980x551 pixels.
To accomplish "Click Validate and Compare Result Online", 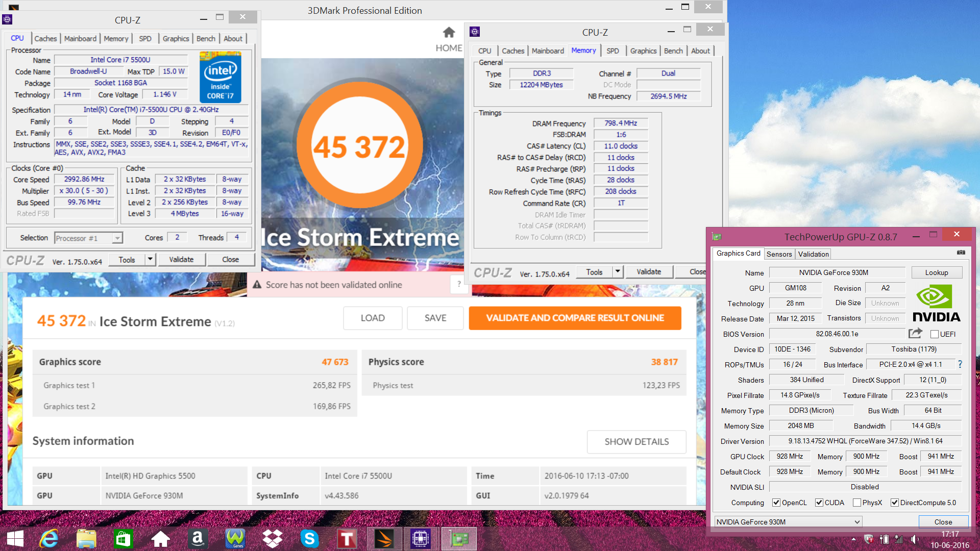I will coord(575,318).
